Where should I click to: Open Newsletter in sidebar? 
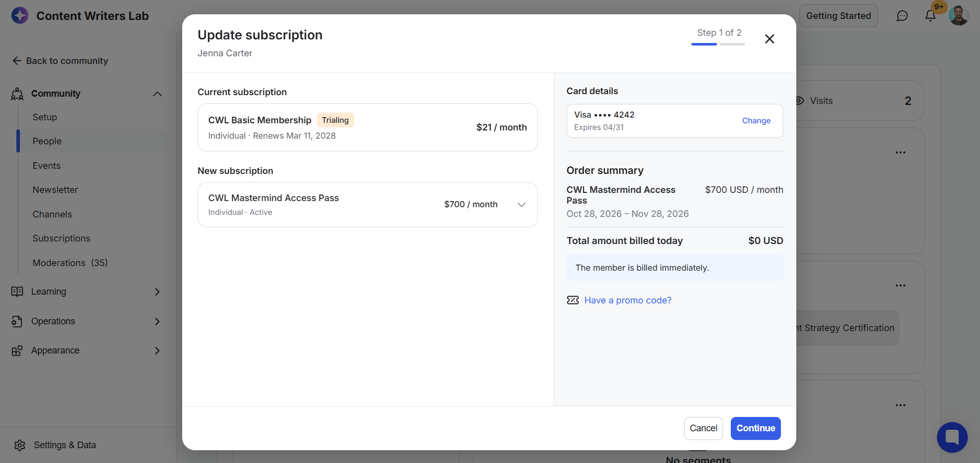point(55,190)
